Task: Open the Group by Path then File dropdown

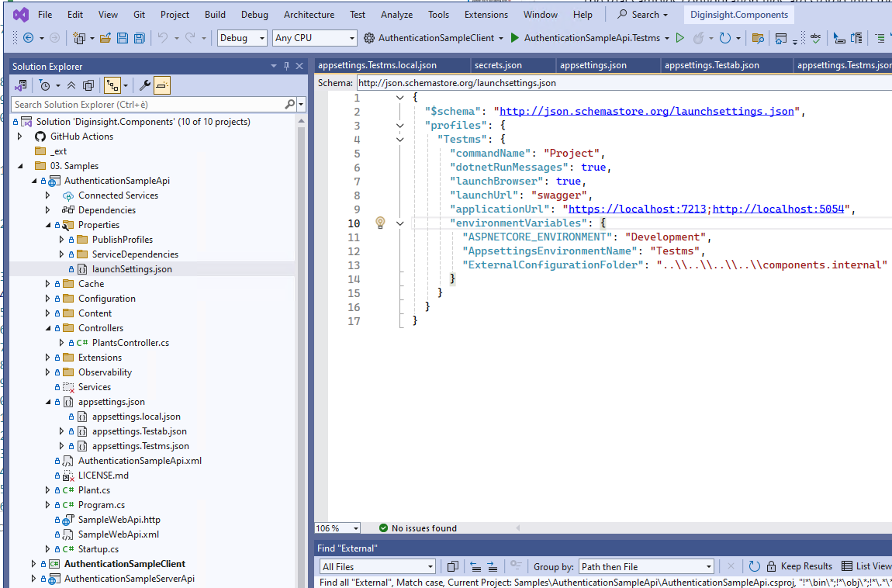Action: coord(646,566)
